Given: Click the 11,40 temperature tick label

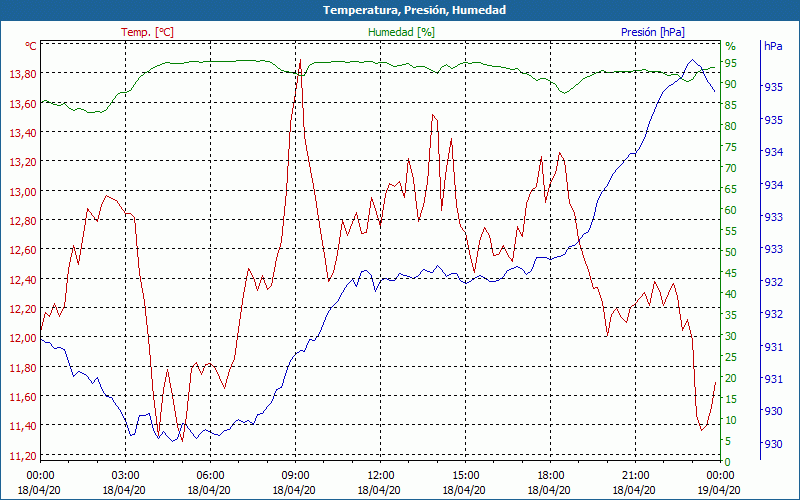Looking at the screenshot, I should click(x=23, y=427).
